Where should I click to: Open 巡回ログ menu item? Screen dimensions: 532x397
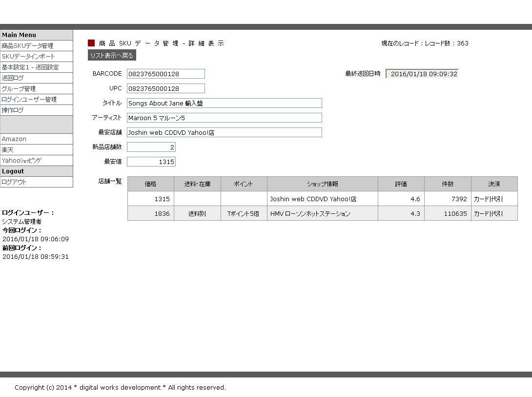pos(36,78)
